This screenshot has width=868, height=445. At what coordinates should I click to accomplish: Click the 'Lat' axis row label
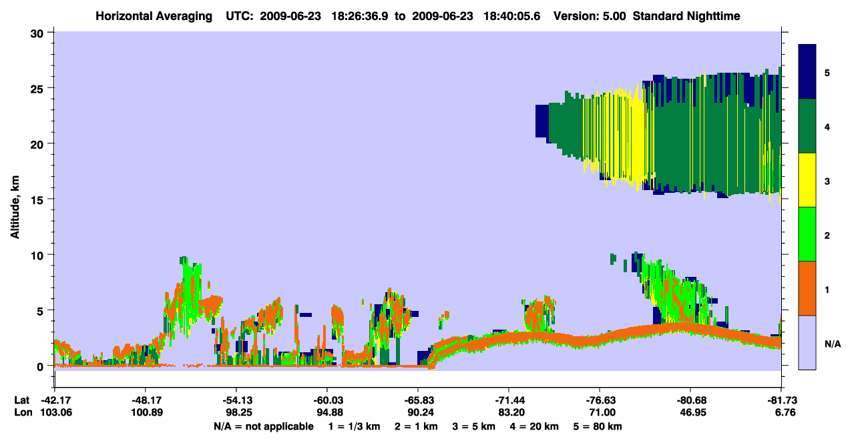pos(22,400)
